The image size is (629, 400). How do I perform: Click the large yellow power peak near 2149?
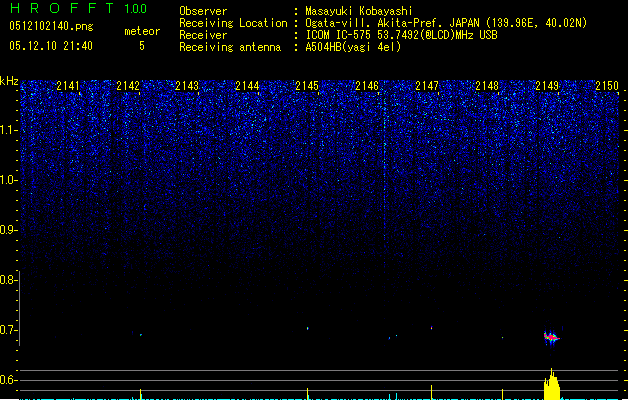[552, 384]
